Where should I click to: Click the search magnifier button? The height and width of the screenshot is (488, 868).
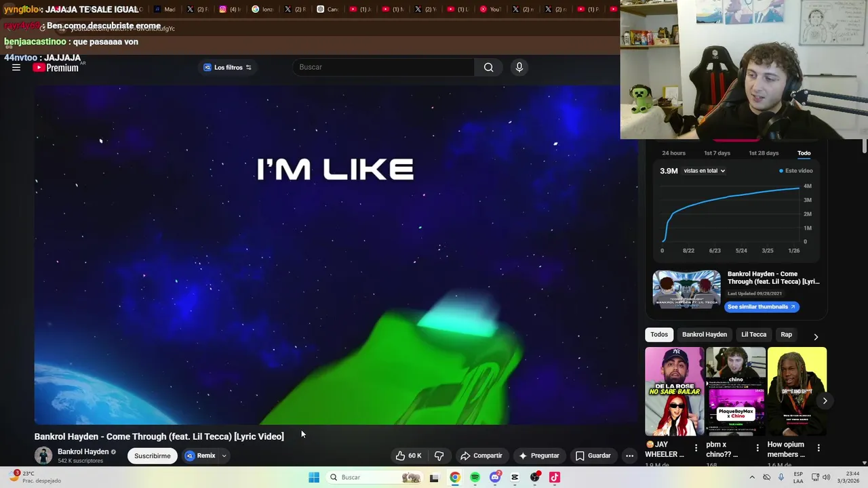(488, 67)
